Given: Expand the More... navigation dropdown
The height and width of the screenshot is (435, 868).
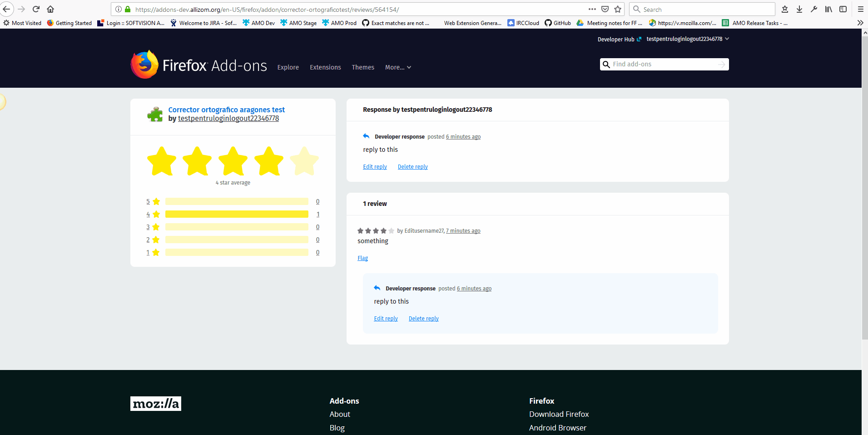Looking at the screenshot, I should point(398,67).
